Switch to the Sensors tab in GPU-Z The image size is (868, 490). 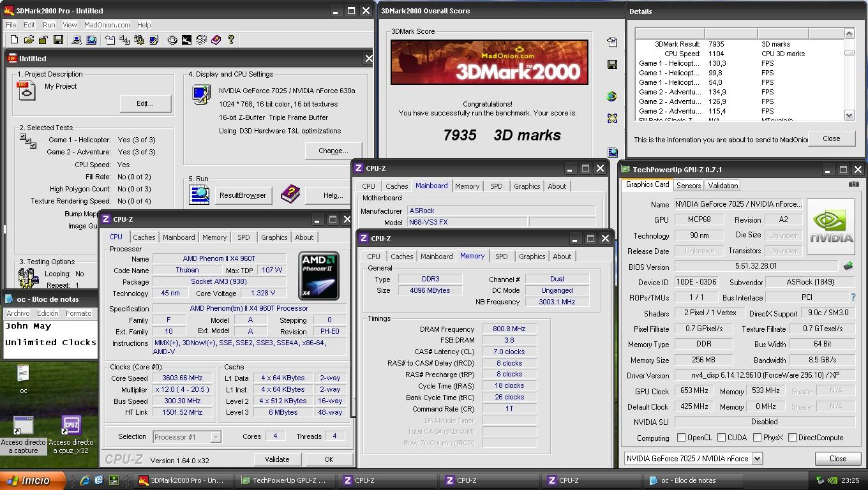pyautogui.click(x=689, y=186)
